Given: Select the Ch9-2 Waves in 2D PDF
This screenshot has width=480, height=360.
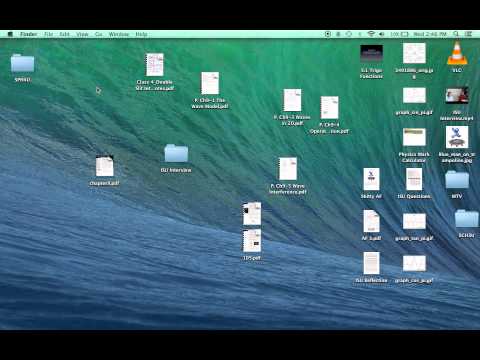Looking at the screenshot, I should (292, 100).
